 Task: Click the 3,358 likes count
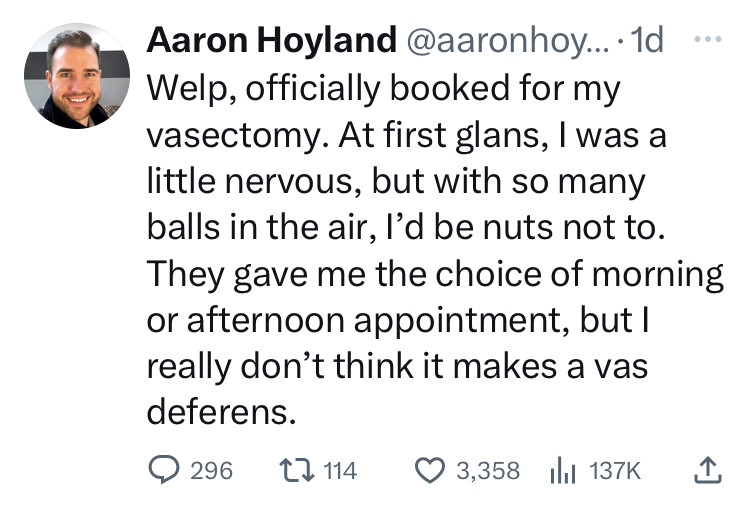coord(487,470)
